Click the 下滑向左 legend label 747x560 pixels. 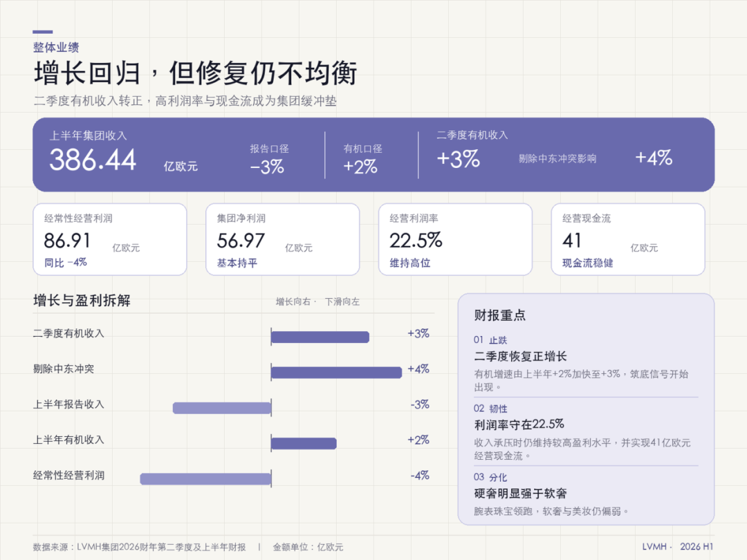pyautogui.click(x=342, y=301)
